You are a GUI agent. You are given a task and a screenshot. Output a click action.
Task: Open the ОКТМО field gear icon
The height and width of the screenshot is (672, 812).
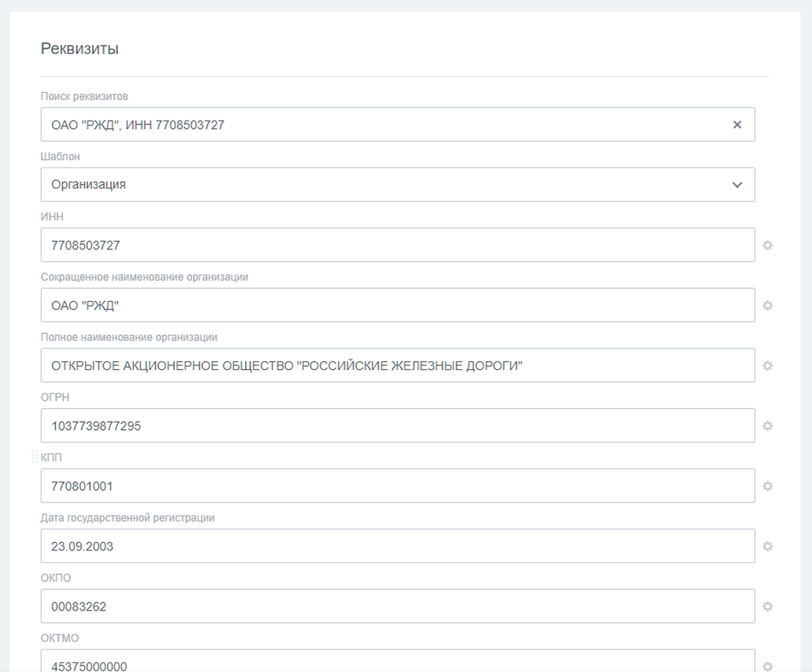[x=767, y=666]
